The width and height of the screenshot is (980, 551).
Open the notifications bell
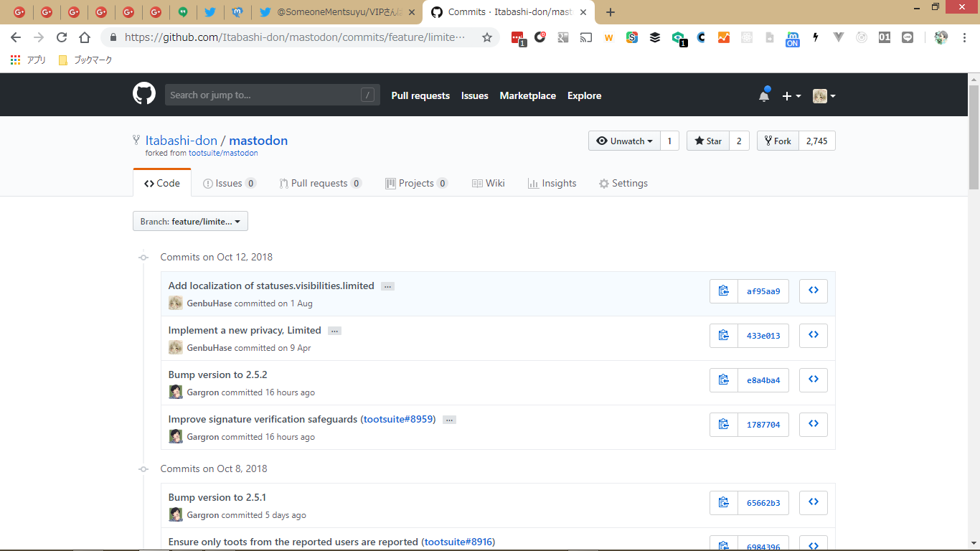[x=764, y=96]
